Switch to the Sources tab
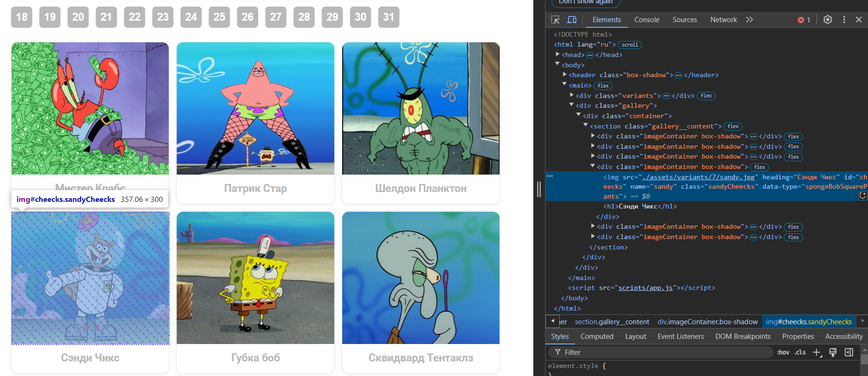Screen dimensions: 868x376 point(685,20)
